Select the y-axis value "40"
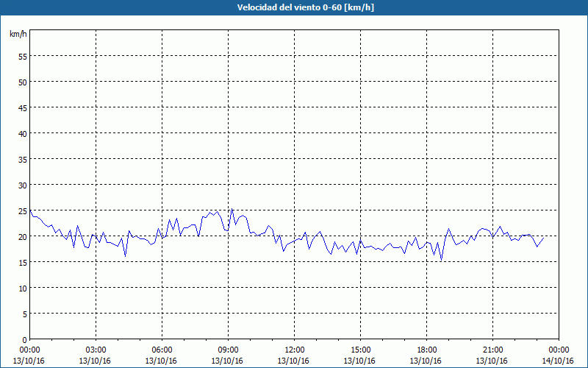Image resolution: width=588 pixels, height=368 pixels. pyautogui.click(x=23, y=134)
